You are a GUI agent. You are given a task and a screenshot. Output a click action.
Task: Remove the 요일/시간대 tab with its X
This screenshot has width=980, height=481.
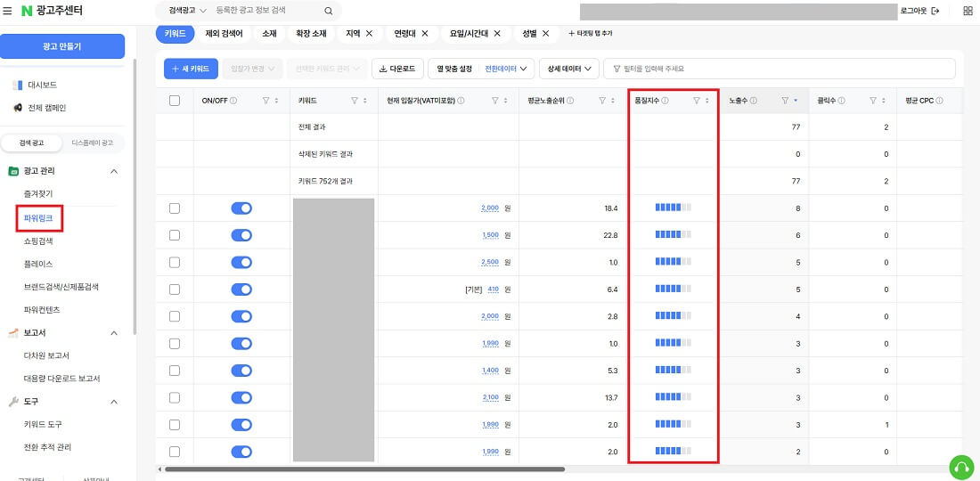(x=497, y=33)
